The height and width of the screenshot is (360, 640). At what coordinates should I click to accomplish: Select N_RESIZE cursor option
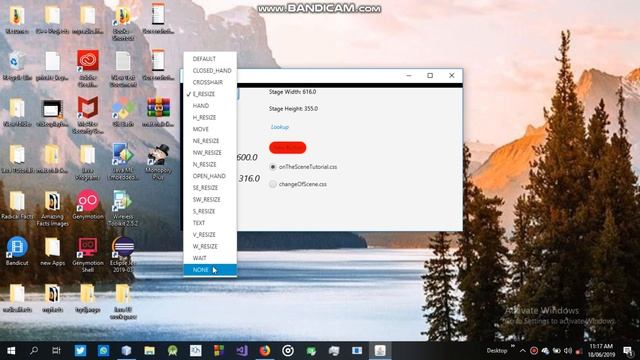click(210, 164)
